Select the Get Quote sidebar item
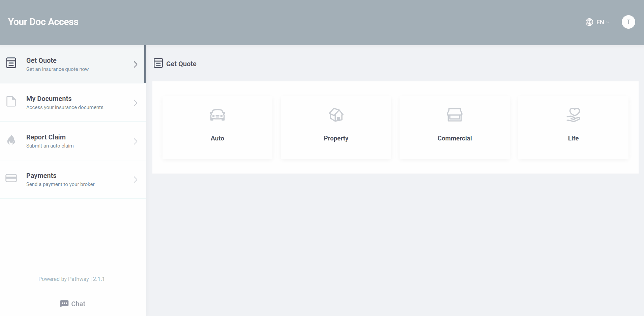644x316 pixels. click(x=72, y=64)
